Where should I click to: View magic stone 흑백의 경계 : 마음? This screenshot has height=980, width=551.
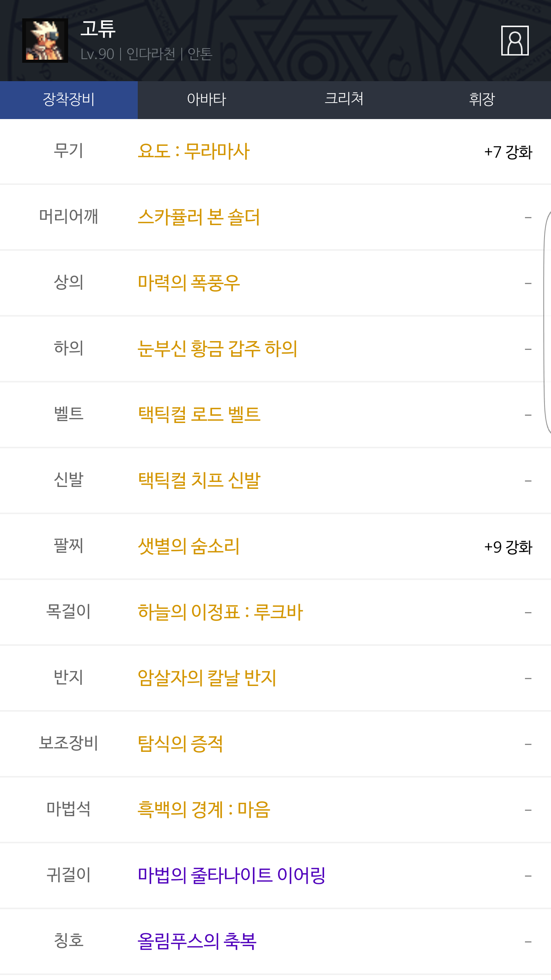(x=204, y=810)
